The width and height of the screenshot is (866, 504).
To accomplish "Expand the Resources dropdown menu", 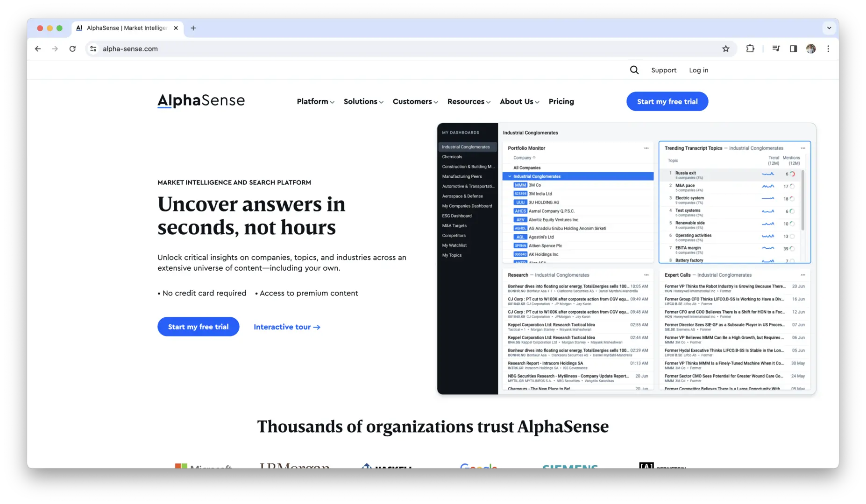I will (469, 102).
